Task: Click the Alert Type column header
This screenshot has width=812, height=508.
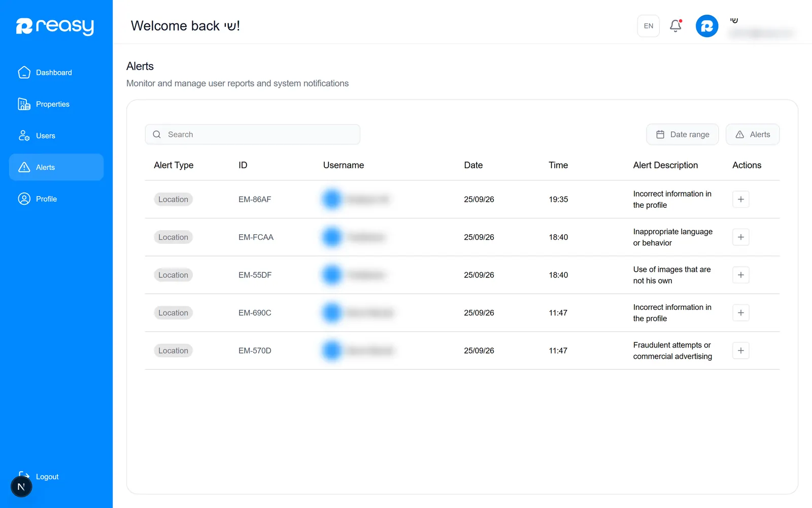Action: 174,165
